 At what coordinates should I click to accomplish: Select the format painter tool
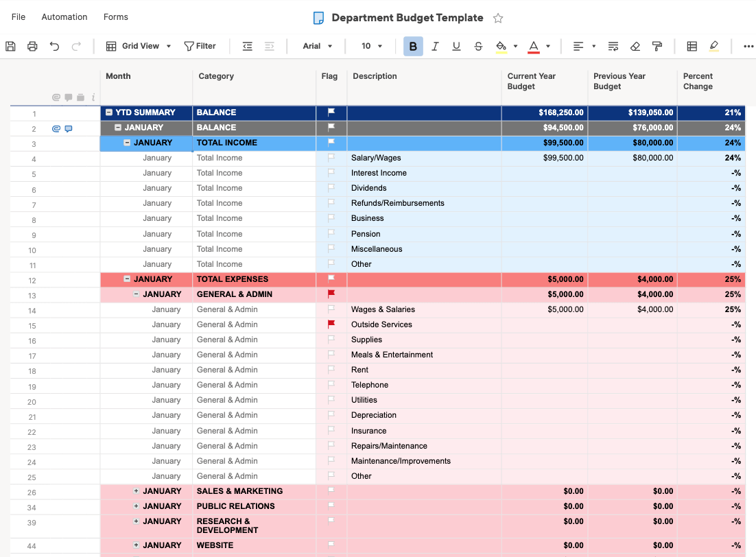[657, 46]
